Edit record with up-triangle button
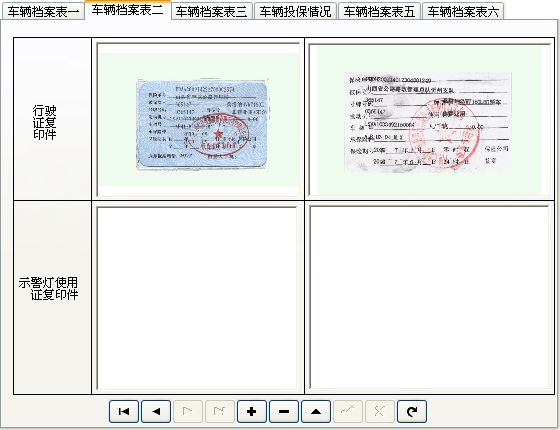560x430 pixels. [316, 411]
